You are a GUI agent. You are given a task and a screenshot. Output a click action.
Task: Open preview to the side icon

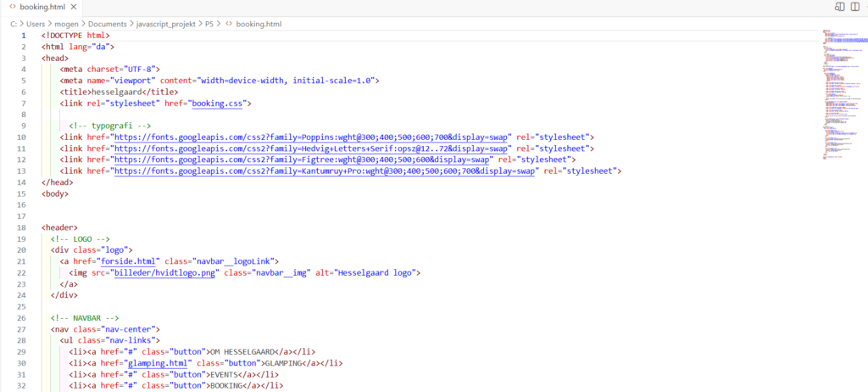840,7
